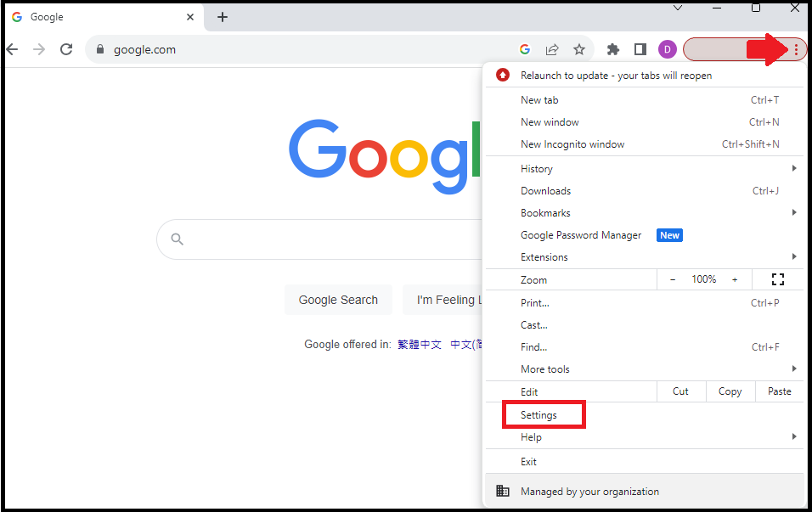Open Downloads from the menu
The height and width of the screenshot is (512, 812).
pyautogui.click(x=645, y=191)
